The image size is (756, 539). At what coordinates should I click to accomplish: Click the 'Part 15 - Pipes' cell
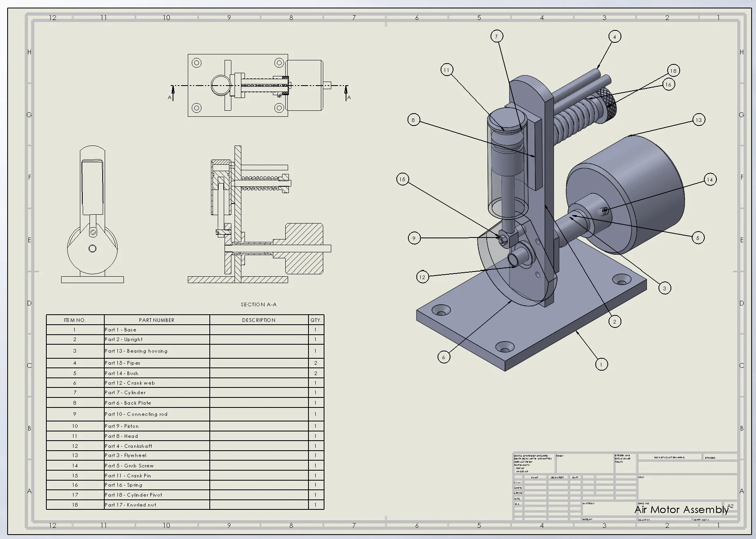157,363
